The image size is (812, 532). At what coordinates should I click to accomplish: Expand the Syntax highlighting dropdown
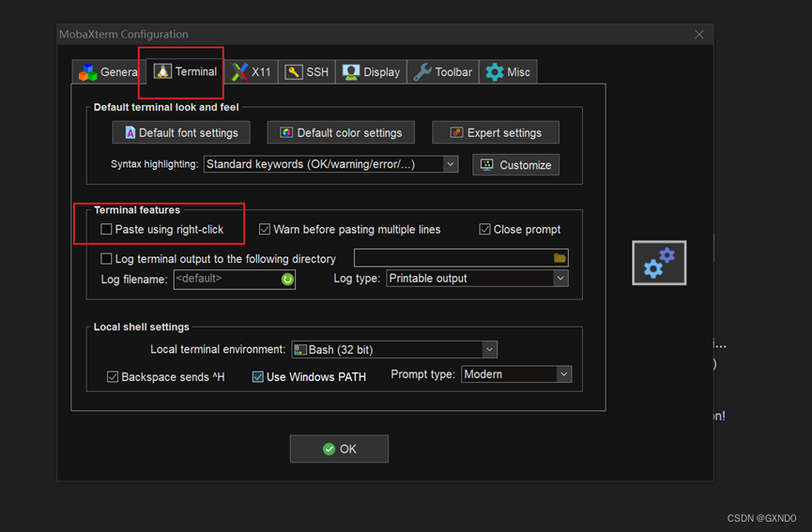tap(451, 164)
